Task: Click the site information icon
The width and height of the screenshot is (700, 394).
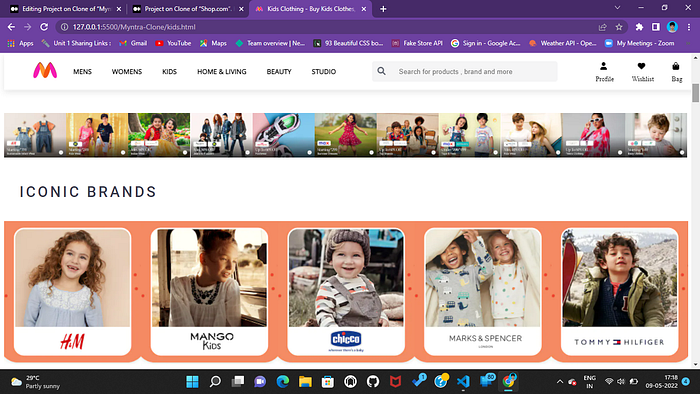Action: point(64,27)
